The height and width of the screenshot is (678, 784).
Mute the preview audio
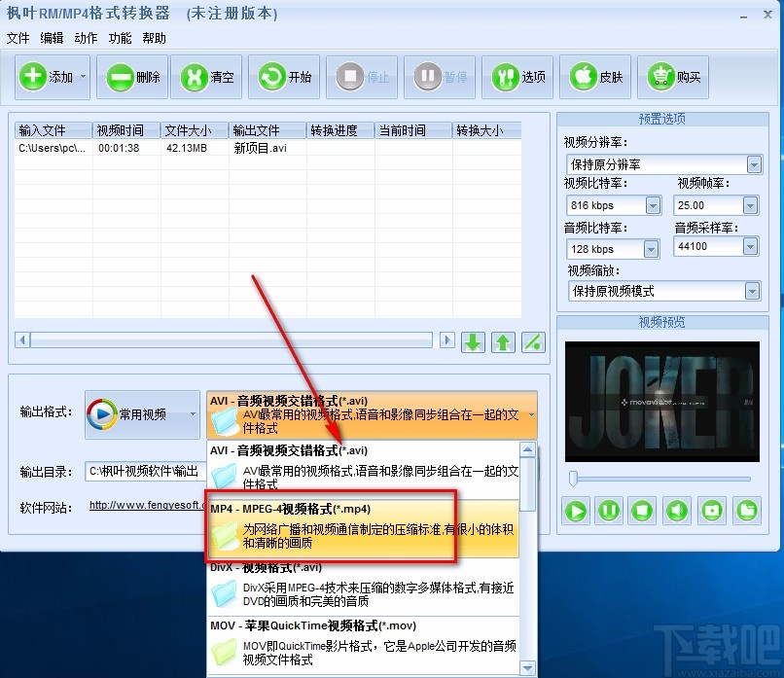pyautogui.click(x=677, y=511)
